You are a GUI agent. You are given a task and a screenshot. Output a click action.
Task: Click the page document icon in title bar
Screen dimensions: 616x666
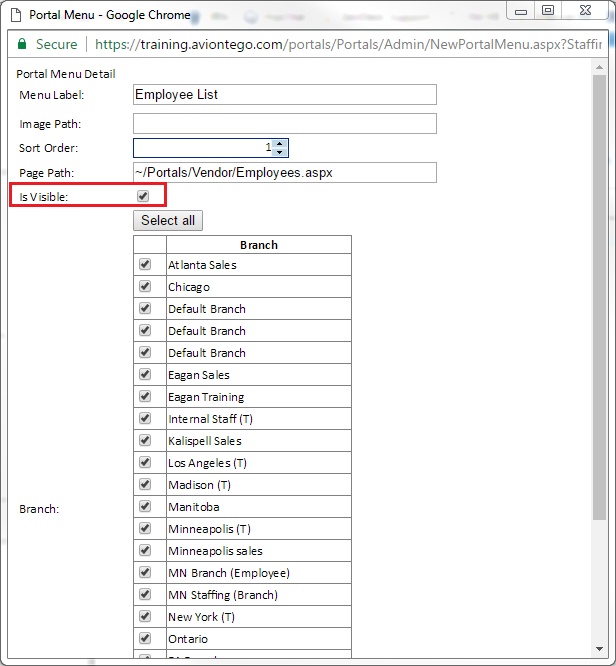click(x=16, y=15)
